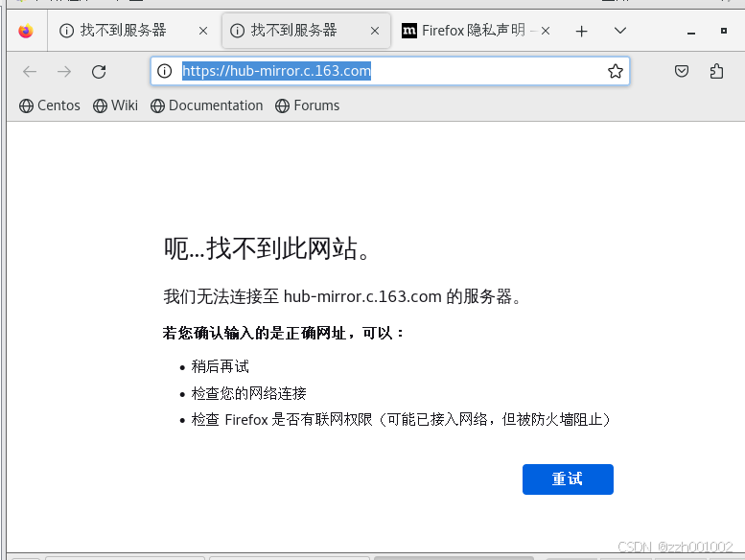The width and height of the screenshot is (745, 560).
Task: Click the hub-mirror.c.163.com address field
Action: pyautogui.click(x=390, y=71)
